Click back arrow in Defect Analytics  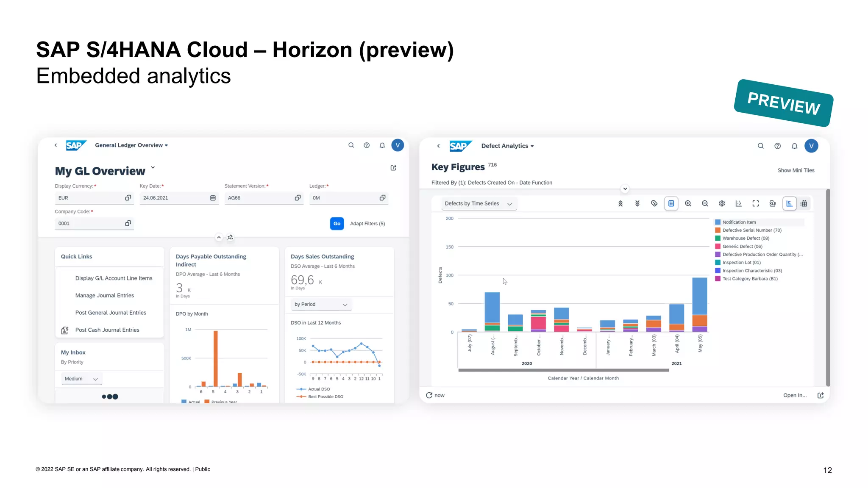[x=439, y=146]
